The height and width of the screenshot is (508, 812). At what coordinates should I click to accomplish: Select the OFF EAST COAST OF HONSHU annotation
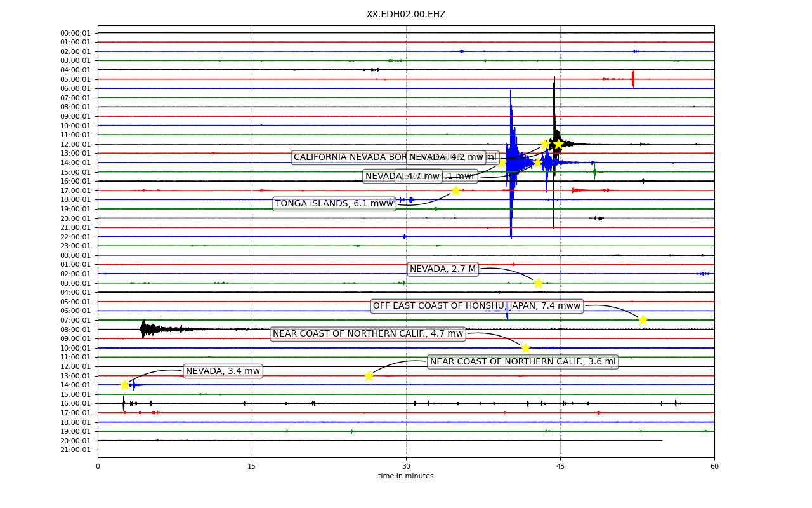tap(477, 306)
